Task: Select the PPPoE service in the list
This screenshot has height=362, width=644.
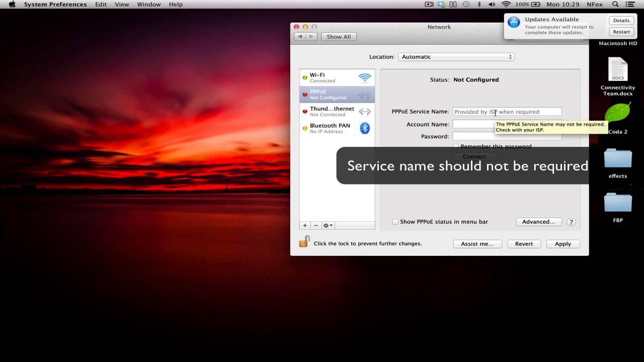Action: tap(337, 95)
